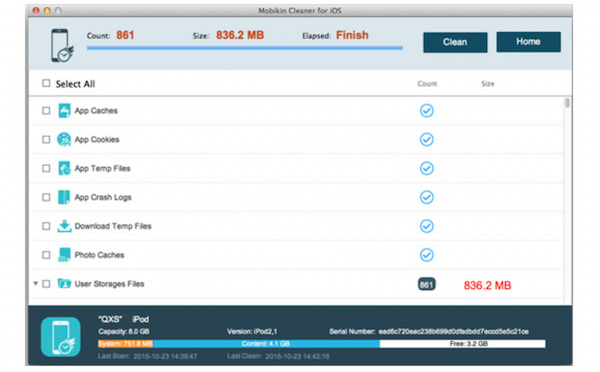Click the App Caches icon
Screen dimensions: 600x372
(x=64, y=111)
